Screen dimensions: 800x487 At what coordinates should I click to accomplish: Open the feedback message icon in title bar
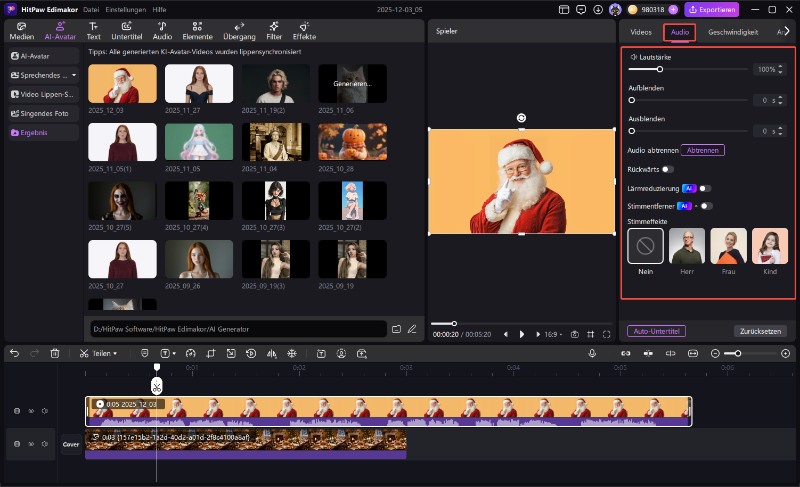581,10
